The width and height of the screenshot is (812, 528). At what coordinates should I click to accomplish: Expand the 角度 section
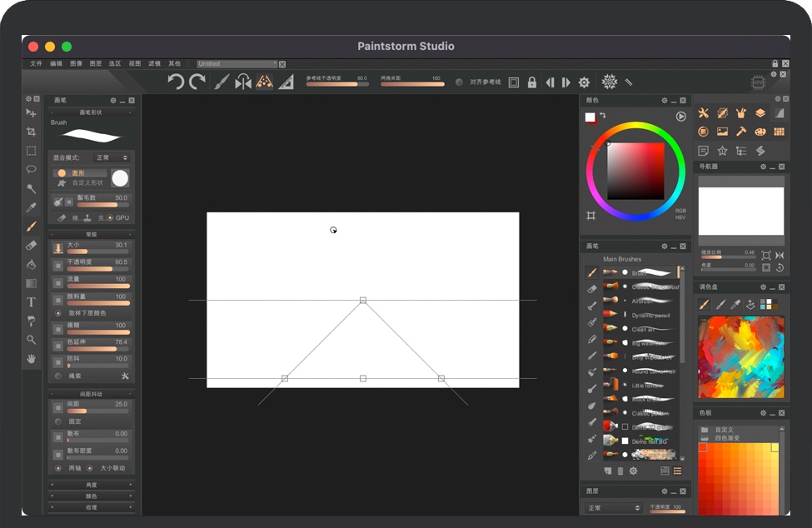click(x=91, y=485)
